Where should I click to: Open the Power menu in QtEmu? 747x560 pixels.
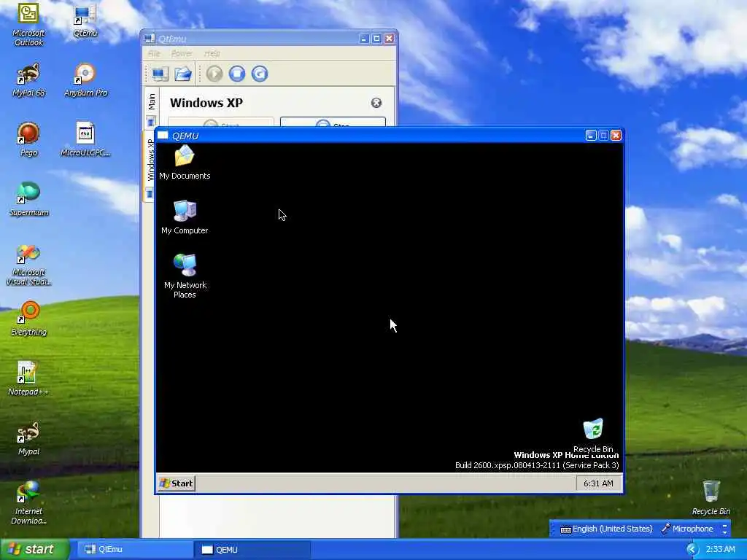tap(182, 53)
